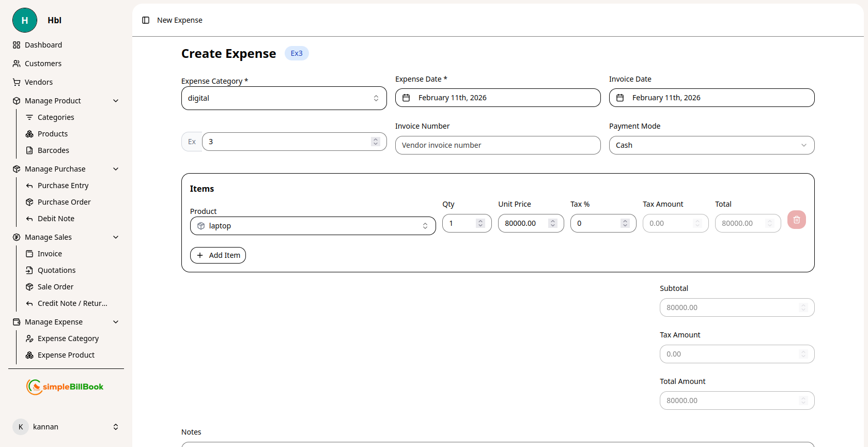
Task: Open the Expense Category dropdown
Action: click(284, 98)
